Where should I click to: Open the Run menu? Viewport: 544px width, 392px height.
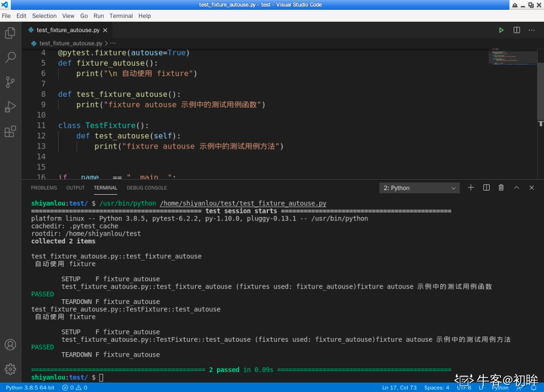point(98,16)
